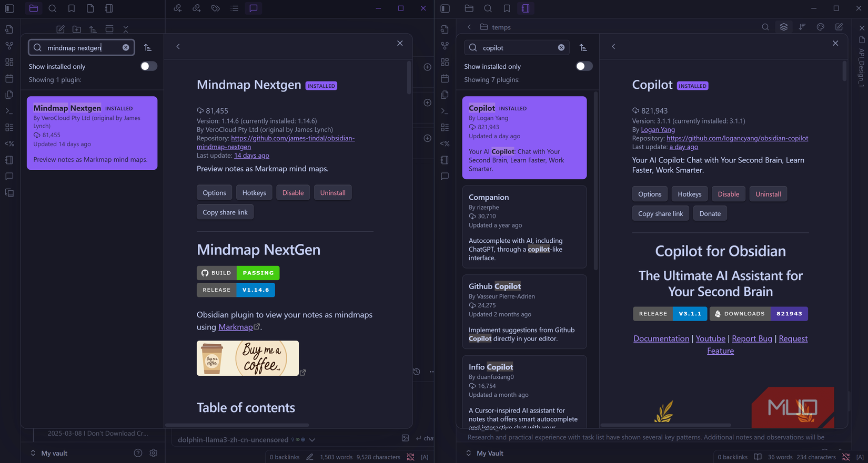Click palette icon in right window toolbar
Image resolution: width=868 pixels, height=463 pixels.
click(x=821, y=27)
